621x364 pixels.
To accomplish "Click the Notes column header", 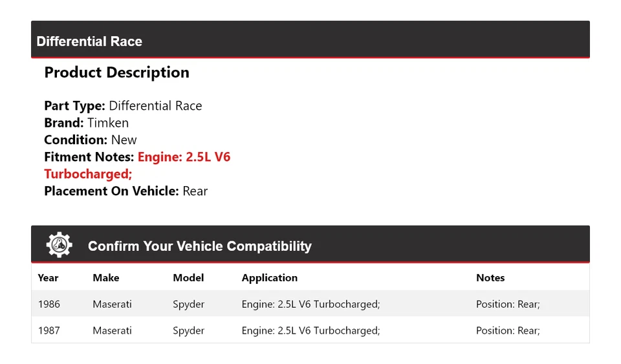I will click(x=490, y=278).
